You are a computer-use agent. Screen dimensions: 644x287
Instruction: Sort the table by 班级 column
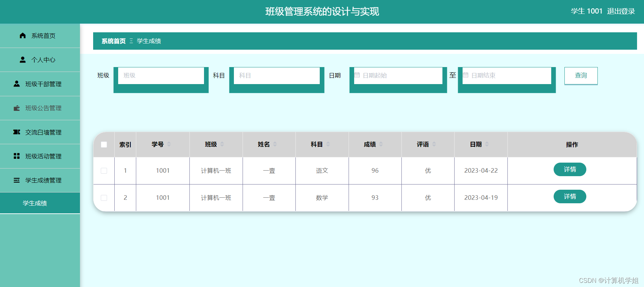(x=222, y=144)
